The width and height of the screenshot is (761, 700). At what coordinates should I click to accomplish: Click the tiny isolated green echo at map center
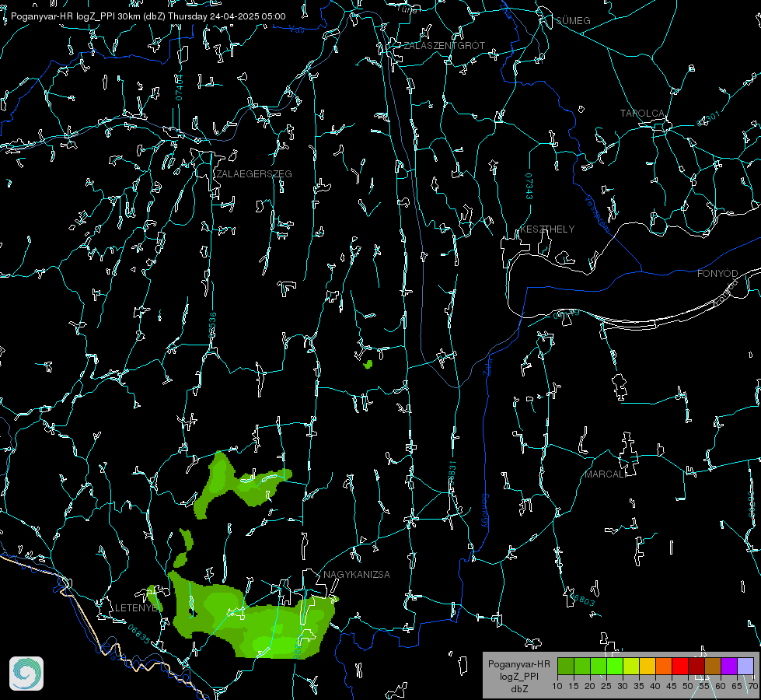pos(368,364)
